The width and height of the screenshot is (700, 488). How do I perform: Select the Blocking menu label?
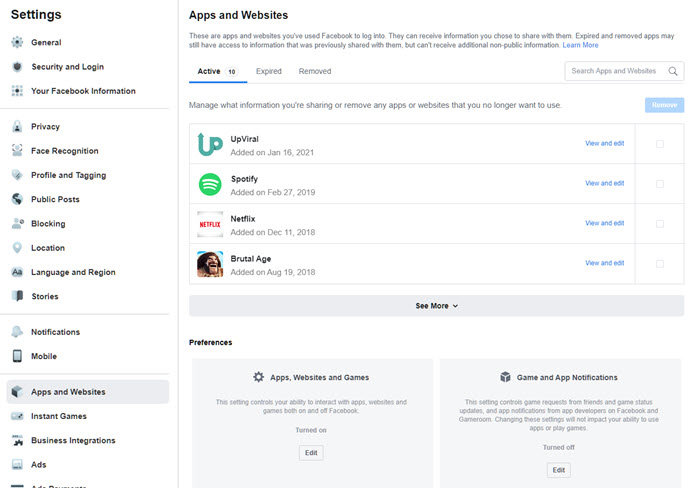coord(48,224)
